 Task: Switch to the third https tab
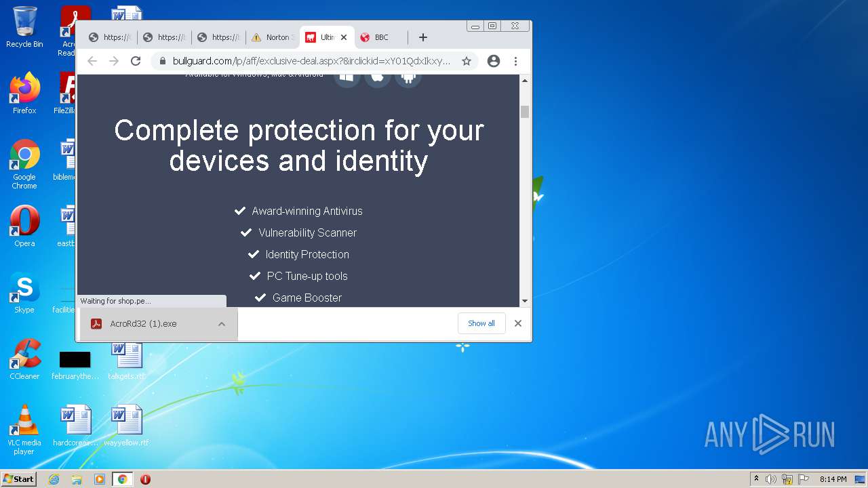pyautogui.click(x=218, y=37)
